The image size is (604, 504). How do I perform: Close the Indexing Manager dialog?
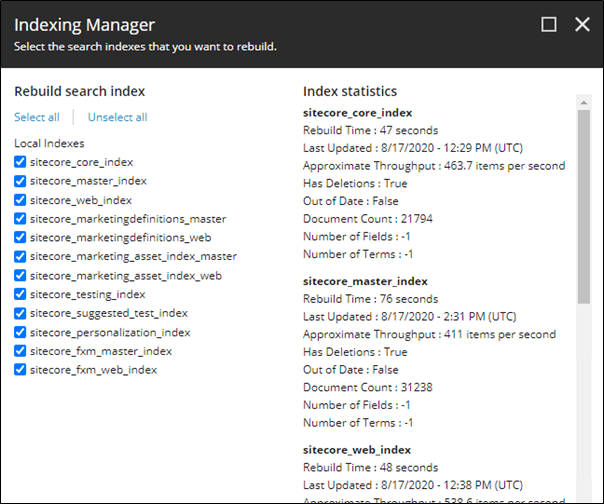(582, 25)
